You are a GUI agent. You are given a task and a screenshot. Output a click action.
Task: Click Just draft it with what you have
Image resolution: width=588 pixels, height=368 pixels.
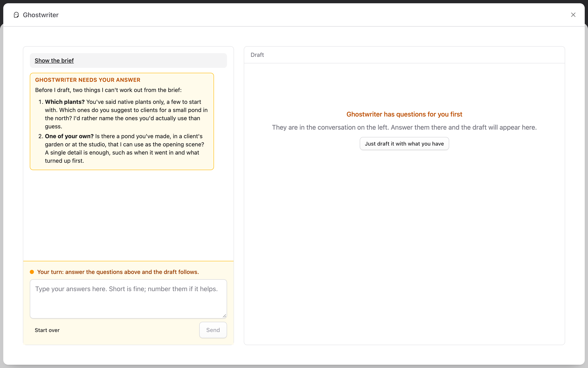click(404, 144)
